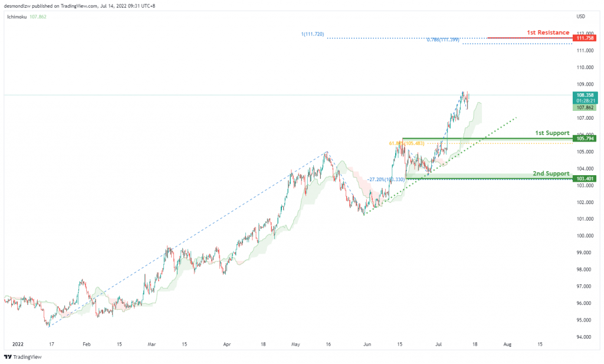Click the green 105.794 support price tag

tap(585, 138)
